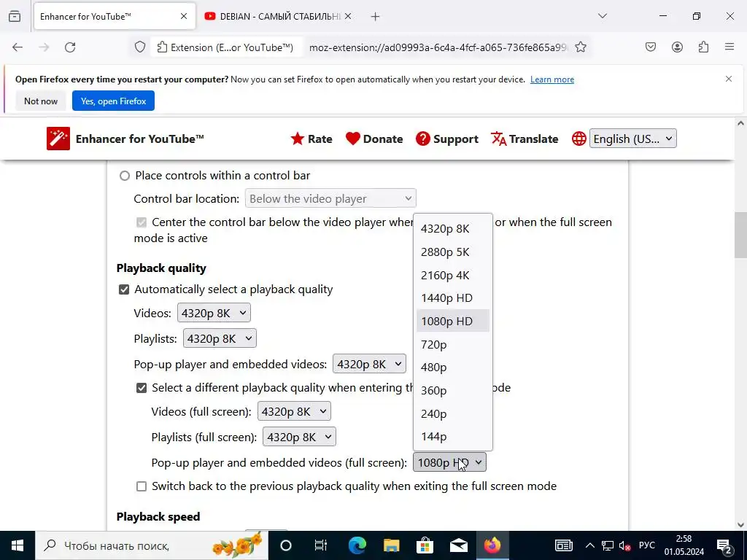Image resolution: width=747 pixels, height=560 pixels.
Task: Close the Pop-up player (full screen) dropdown
Action: (449, 462)
